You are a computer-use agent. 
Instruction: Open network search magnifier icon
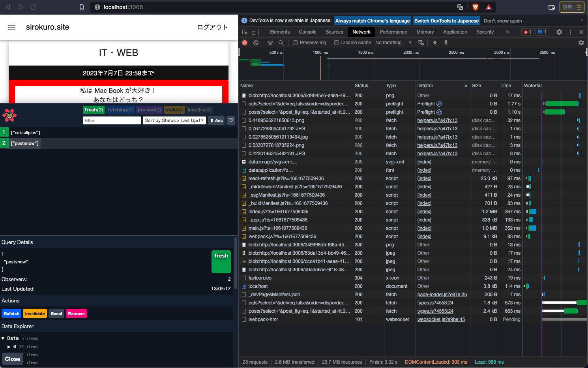281,43
